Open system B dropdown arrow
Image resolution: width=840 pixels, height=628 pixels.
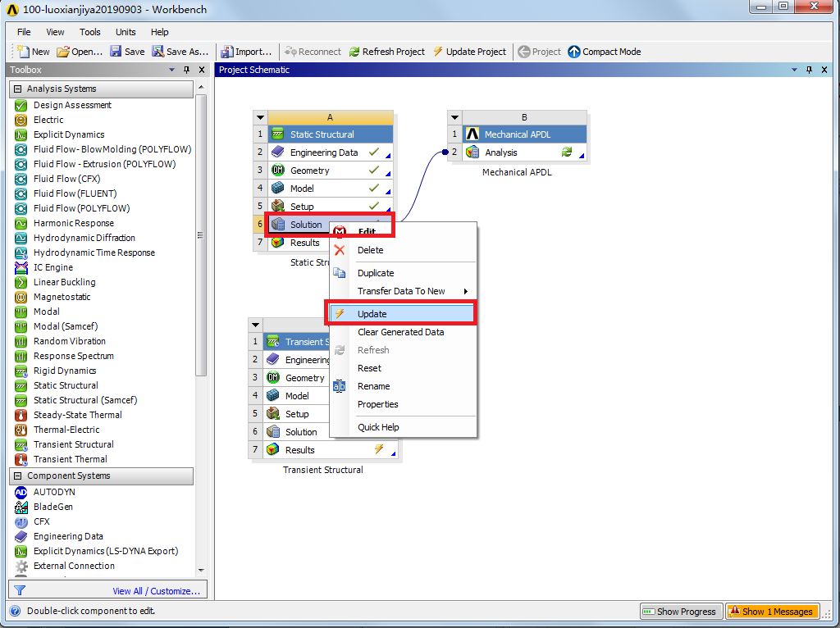pyautogui.click(x=455, y=117)
